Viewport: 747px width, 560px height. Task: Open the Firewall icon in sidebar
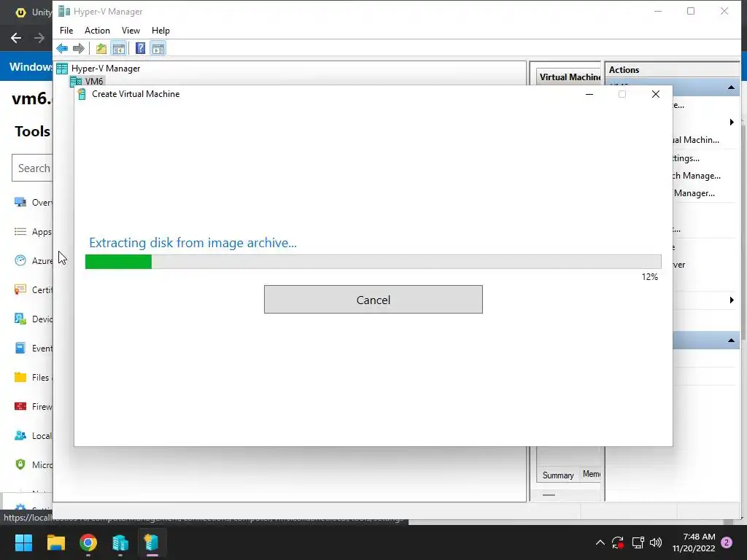[x=20, y=406]
